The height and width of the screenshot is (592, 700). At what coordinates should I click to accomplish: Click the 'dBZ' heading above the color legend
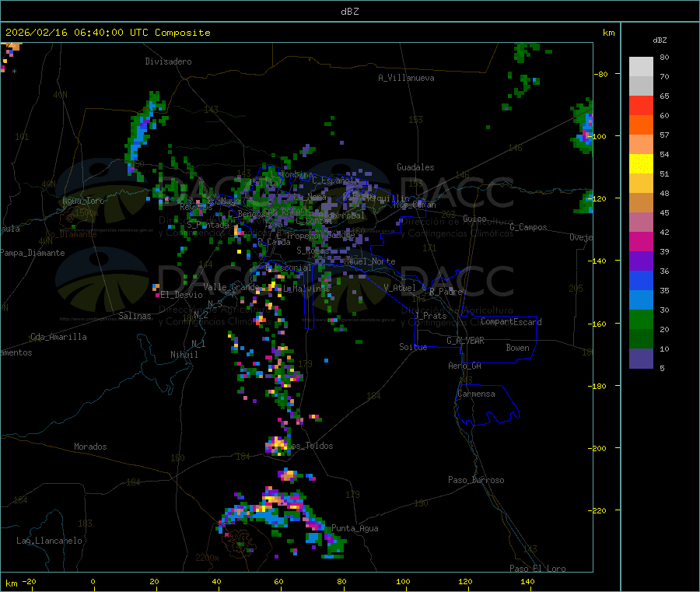coord(660,40)
